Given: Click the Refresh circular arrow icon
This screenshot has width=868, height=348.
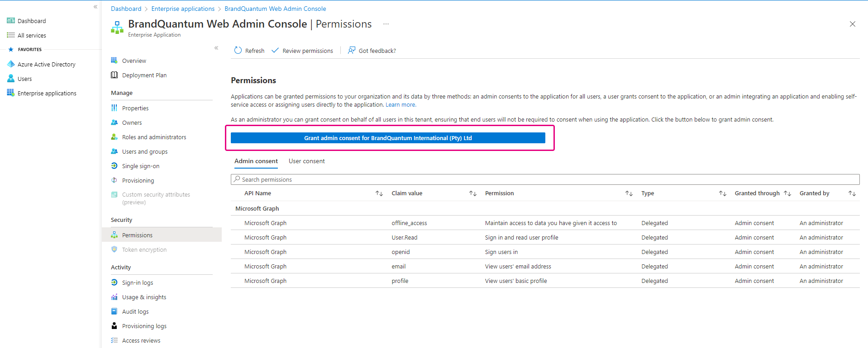Looking at the screenshot, I should (238, 51).
